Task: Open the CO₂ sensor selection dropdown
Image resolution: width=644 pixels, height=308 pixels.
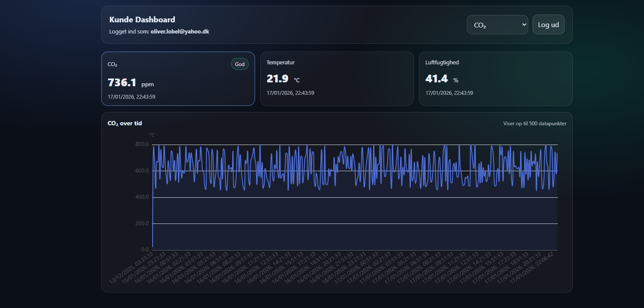Action: point(497,25)
